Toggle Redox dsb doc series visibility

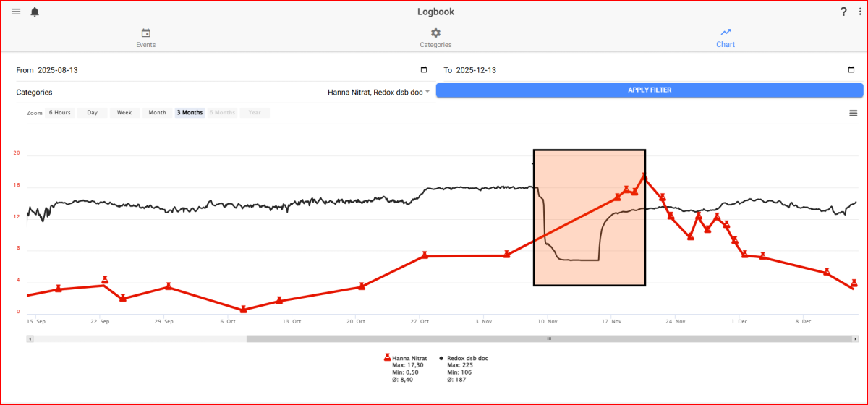(467, 358)
